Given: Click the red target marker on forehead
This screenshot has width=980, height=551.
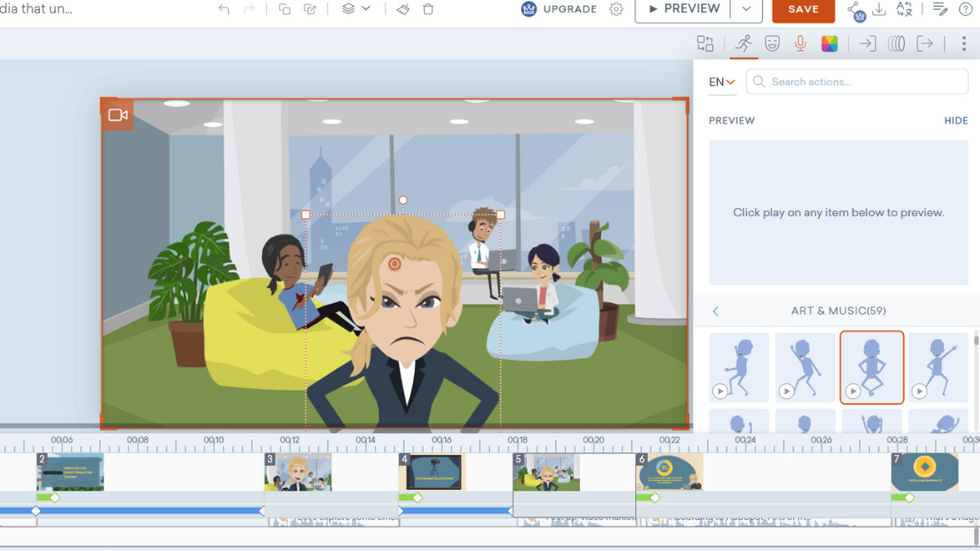Looking at the screenshot, I should (394, 263).
